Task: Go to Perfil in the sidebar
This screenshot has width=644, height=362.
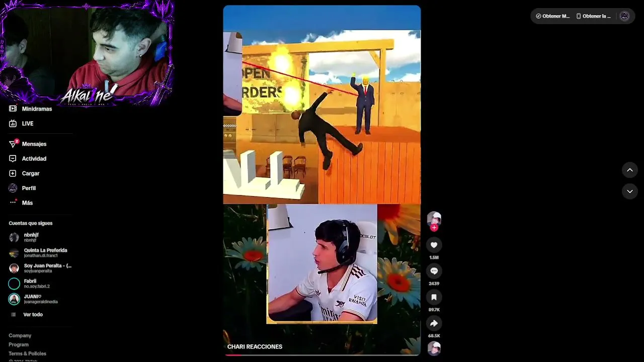Action: click(x=23, y=188)
